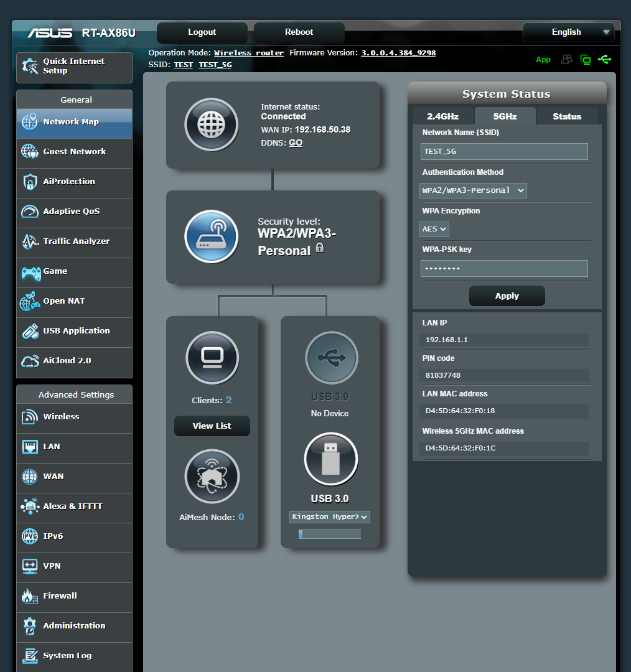Image resolution: width=631 pixels, height=672 pixels.
Task: Expand the Kingston Hyper USB device dropdown
Action: (x=329, y=517)
